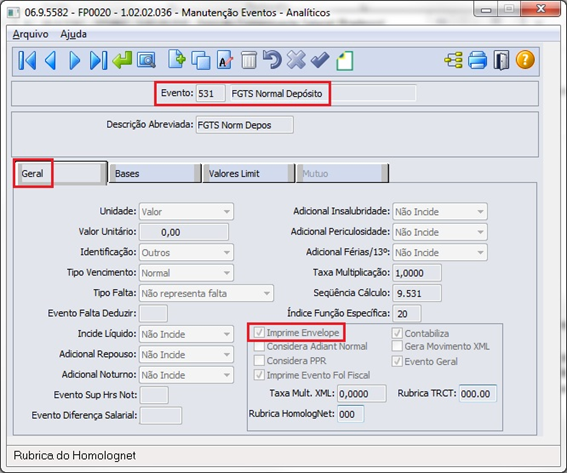
Task: Click the Taxa Mult. XML field
Action: (362, 393)
